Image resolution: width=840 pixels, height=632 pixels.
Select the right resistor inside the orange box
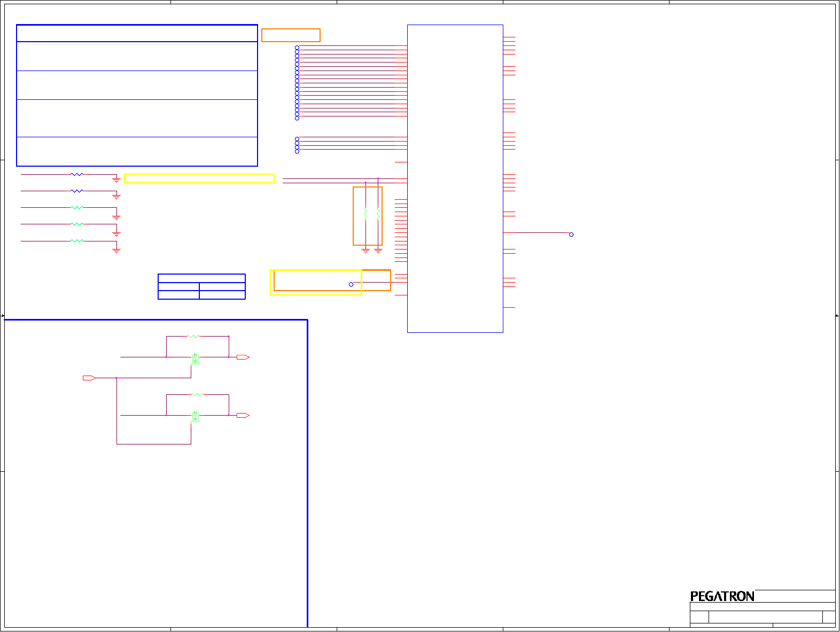point(378,214)
